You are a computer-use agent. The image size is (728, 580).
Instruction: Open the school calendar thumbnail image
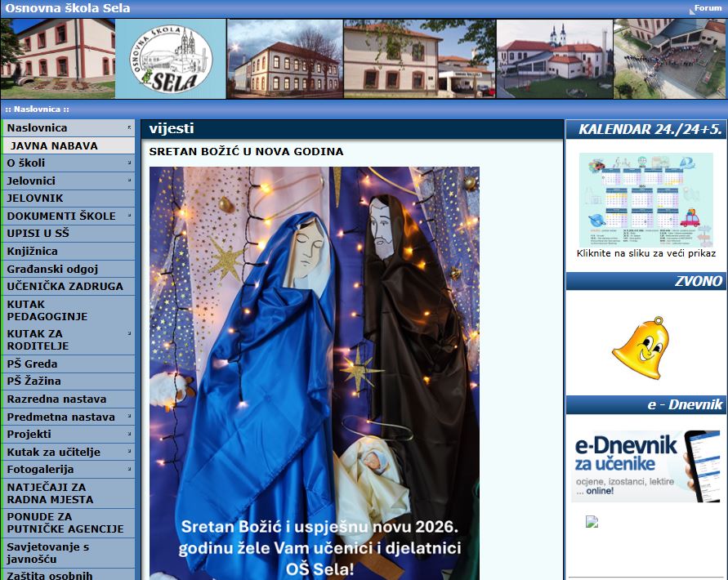(645, 199)
